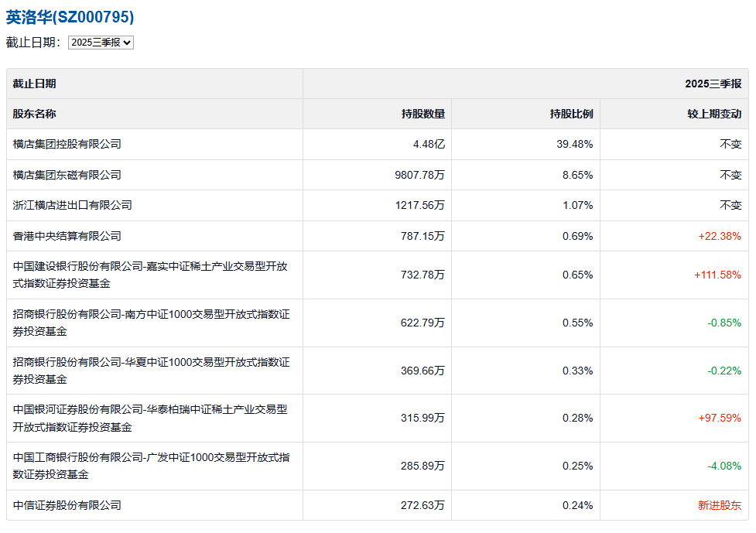Click the 持股数量 column header
756x533 pixels.
click(422, 114)
